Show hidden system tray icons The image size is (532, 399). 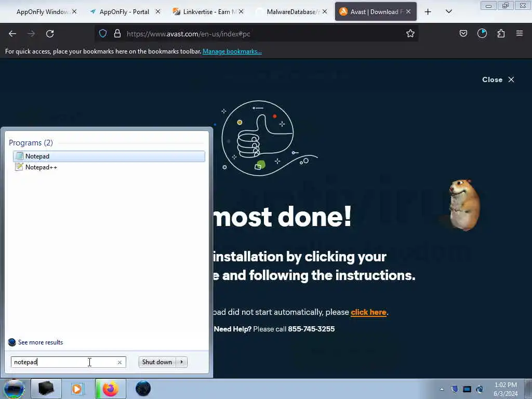pyautogui.click(x=442, y=389)
